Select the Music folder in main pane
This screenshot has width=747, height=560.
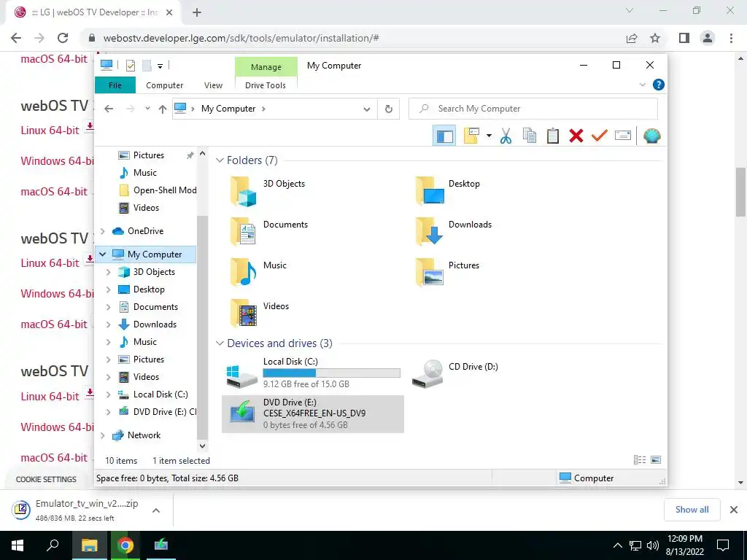click(x=259, y=272)
